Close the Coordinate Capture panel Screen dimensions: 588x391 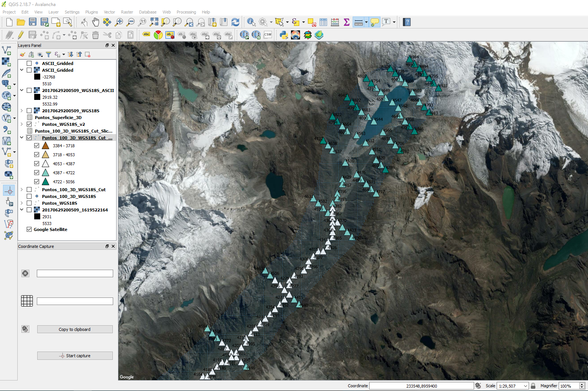pos(113,246)
